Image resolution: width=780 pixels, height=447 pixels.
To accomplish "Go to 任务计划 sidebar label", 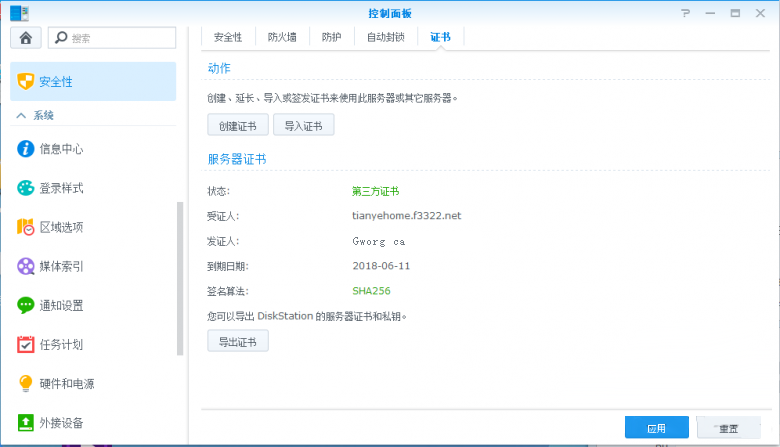I will click(x=61, y=345).
